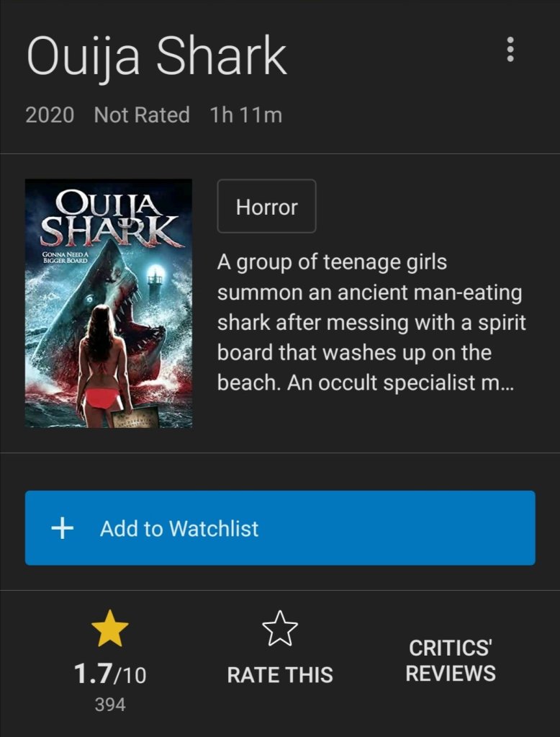The height and width of the screenshot is (737, 560).
Task: Click the plus icon on the Watchlist button
Action: click(63, 528)
